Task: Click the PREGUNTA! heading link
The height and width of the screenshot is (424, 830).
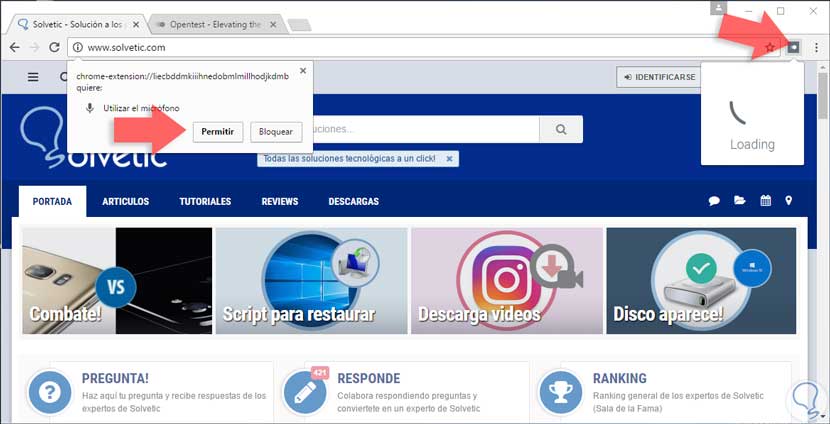Action: [x=115, y=378]
